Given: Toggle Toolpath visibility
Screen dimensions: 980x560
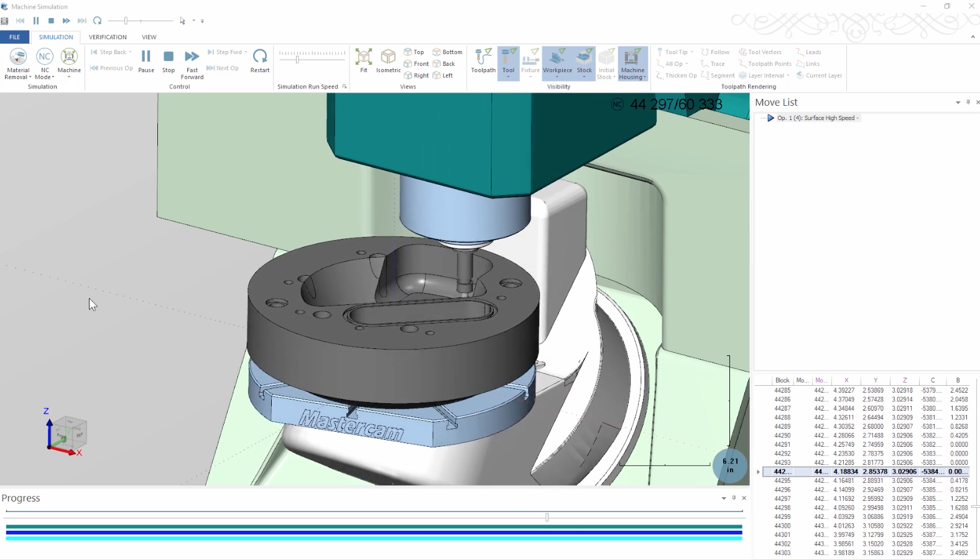Looking at the screenshot, I should (x=483, y=61).
